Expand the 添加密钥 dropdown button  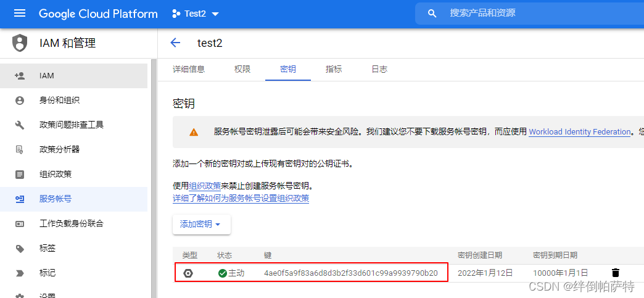[x=201, y=225]
